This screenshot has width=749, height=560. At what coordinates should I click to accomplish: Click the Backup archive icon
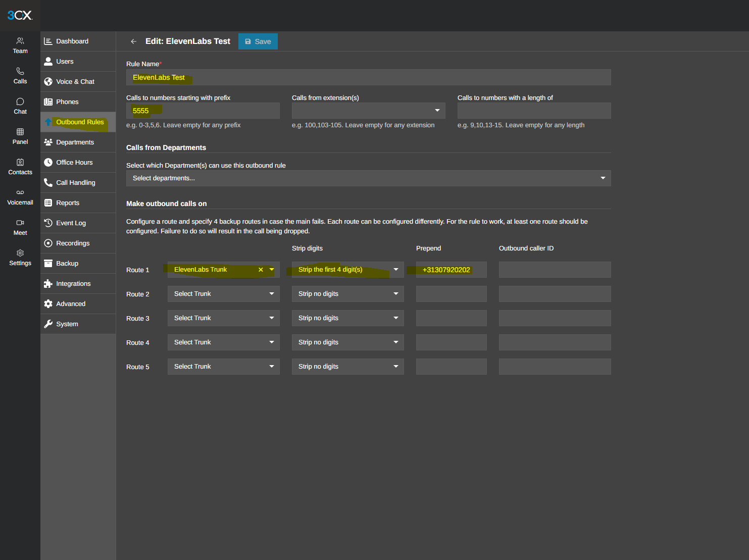pyautogui.click(x=48, y=264)
